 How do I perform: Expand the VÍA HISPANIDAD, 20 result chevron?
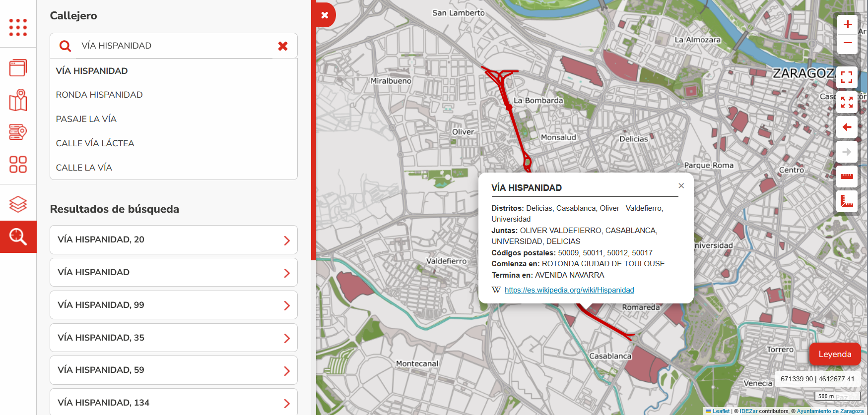click(x=286, y=240)
